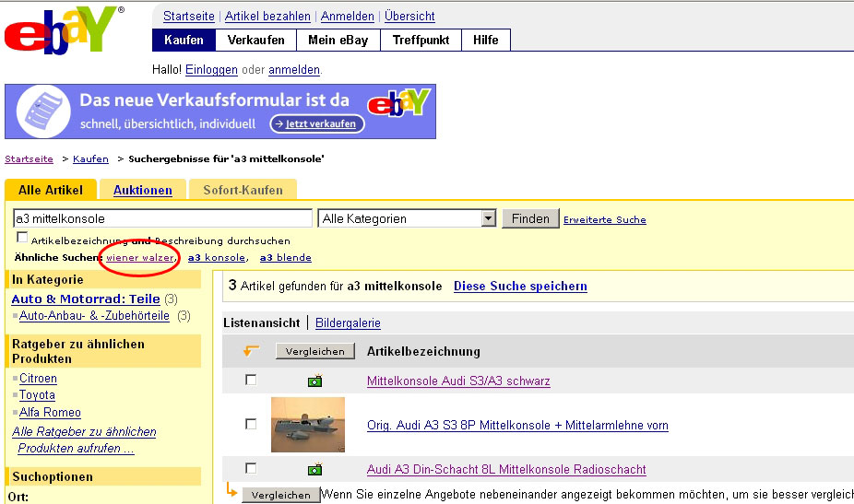Click the search field containing a3 mittelkonsole
The image size is (854, 504).
point(162,218)
